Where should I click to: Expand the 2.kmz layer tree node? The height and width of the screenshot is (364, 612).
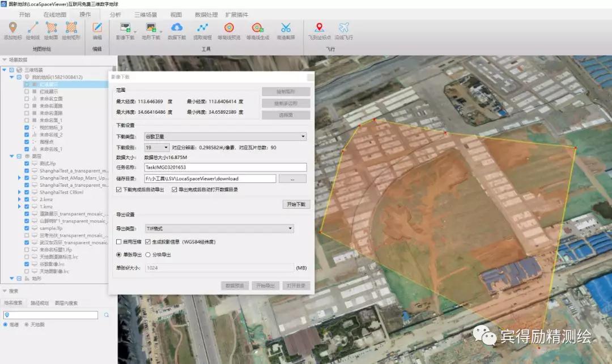tap(20, 200)
